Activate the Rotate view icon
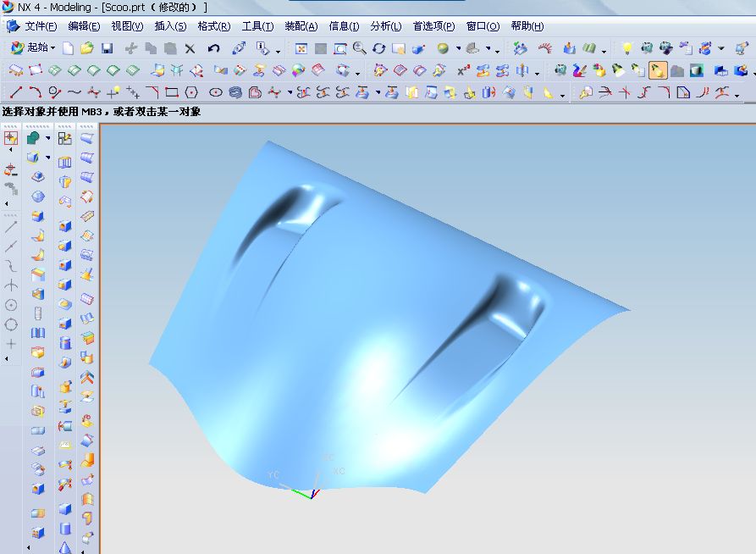This screenshot has height=554, width=756. (x=378, y=49)
